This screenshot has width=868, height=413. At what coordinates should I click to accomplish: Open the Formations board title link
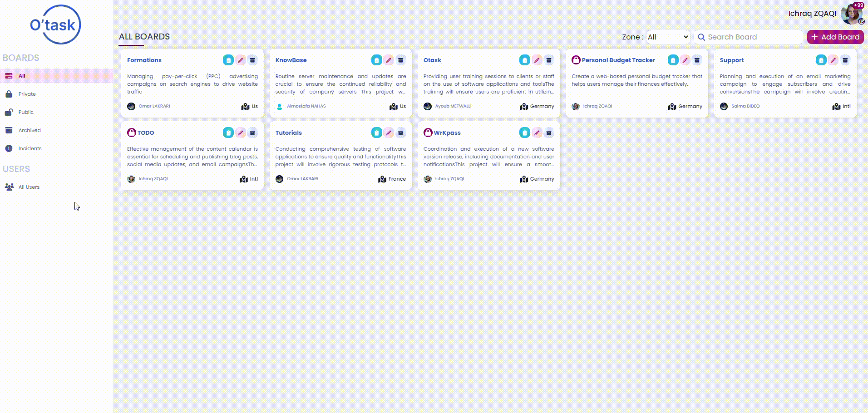coord(144,60)
